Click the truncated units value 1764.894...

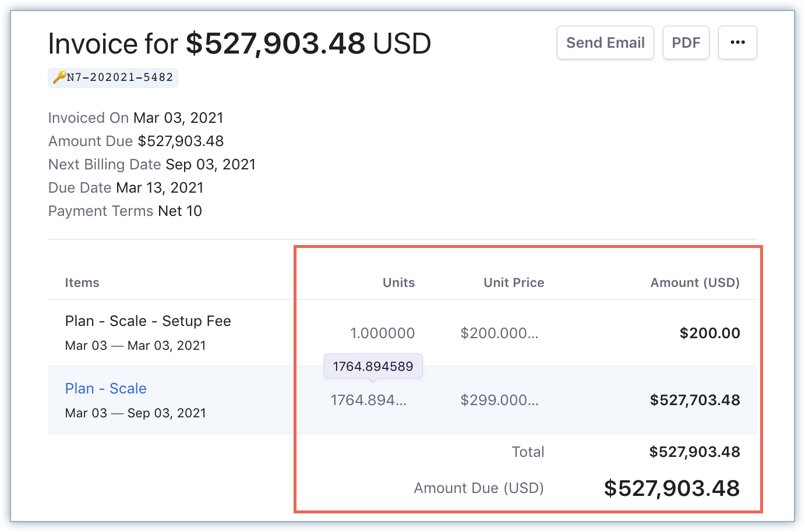[x=368, y=400]
